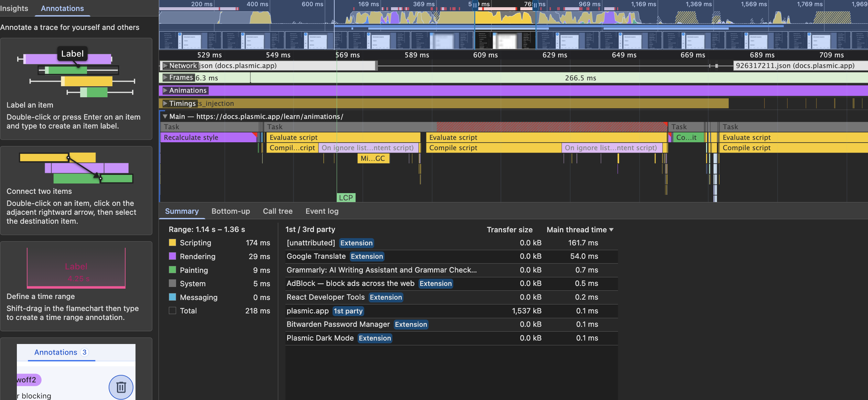868x400 pixels.
Task: Open the Annotations tab
Action: pos(62,8)
